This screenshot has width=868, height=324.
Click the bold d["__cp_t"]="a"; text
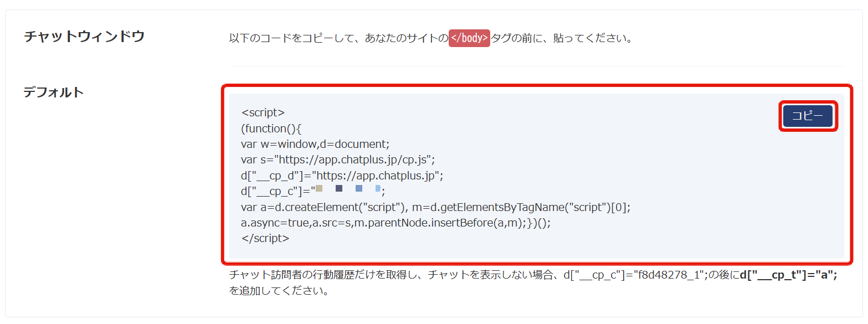tap(788, 275)
